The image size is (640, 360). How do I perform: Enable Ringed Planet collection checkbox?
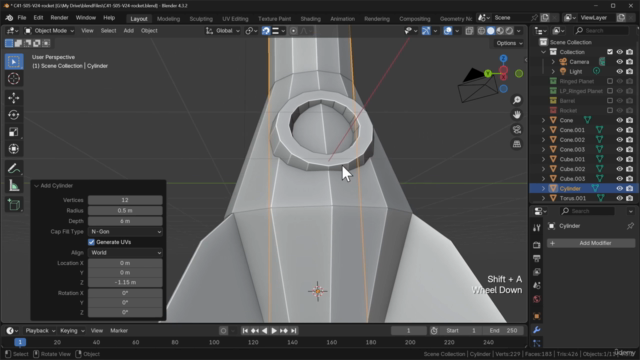610,81
